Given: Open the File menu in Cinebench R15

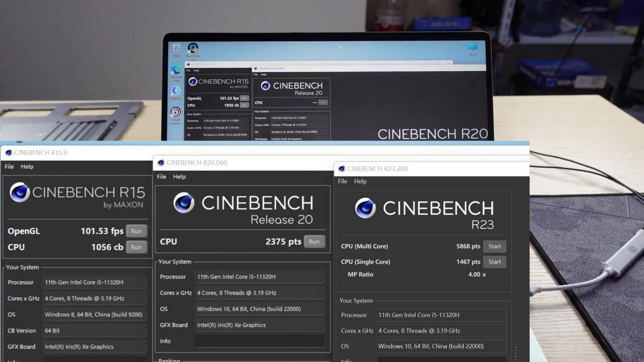Looking at the screenshot, I should coord(9,167).
